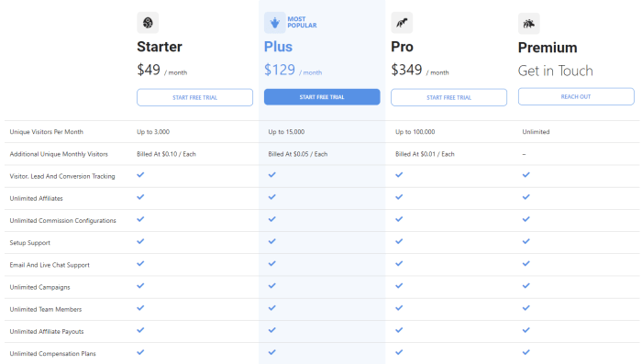Click Premium checkmark for Unlimited Team Members
This screenshot has width=642, height=364.
pyautogui.click(x=526, y=307)
